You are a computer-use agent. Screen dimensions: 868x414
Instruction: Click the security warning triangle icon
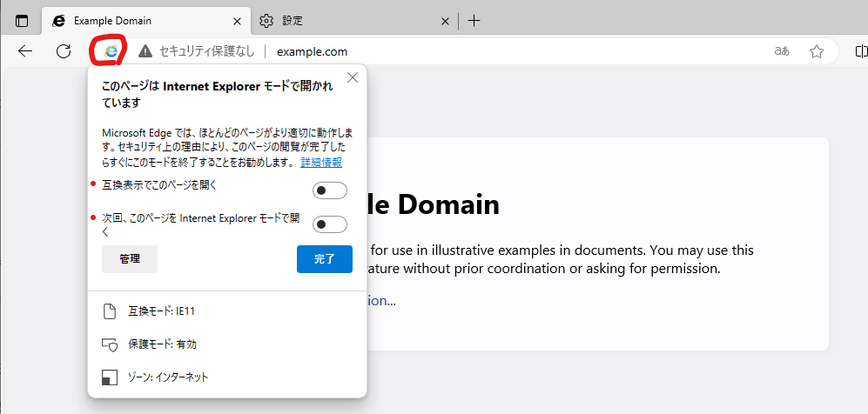[x=145, y=51]
